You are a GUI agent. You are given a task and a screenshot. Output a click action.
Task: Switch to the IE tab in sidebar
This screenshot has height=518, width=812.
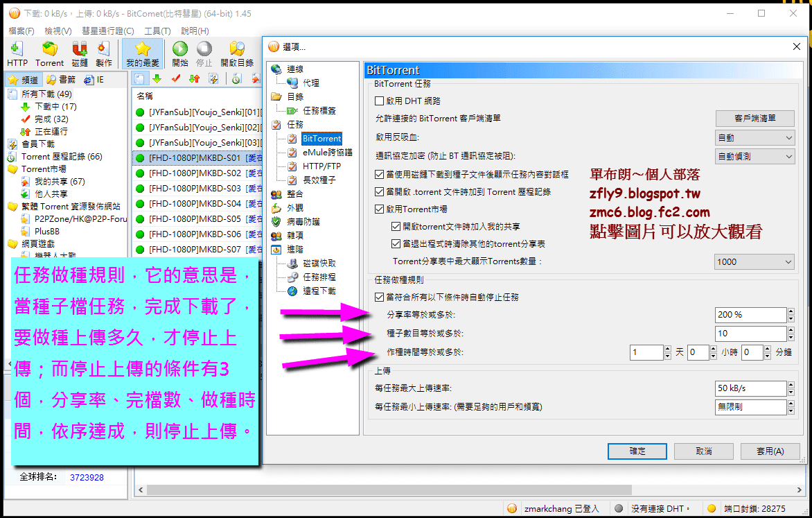(x=95, y=79)
